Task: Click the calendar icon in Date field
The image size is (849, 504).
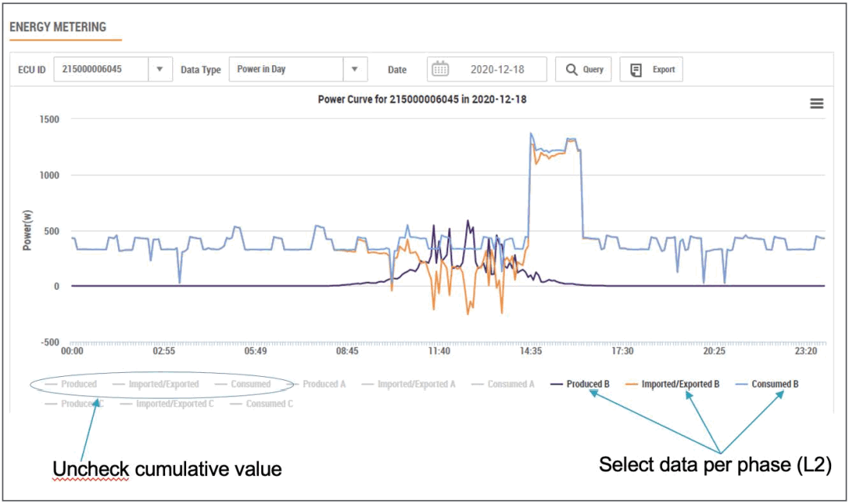Action: tap(440, 69)
